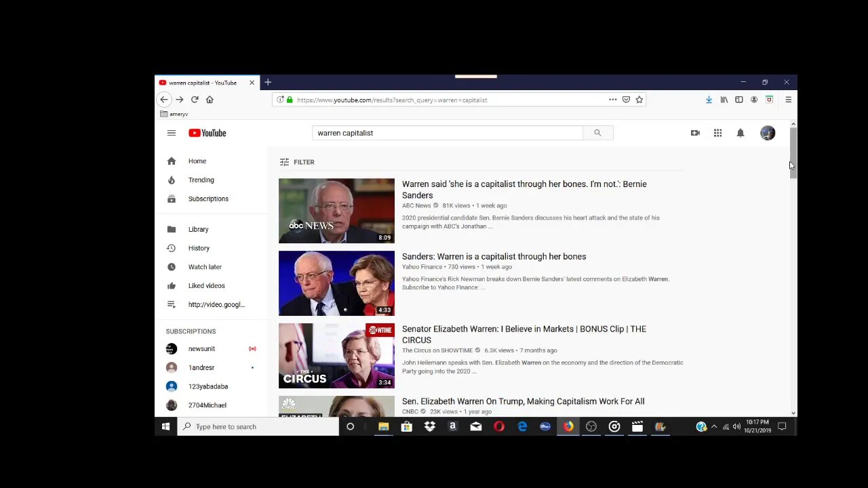Screen dimensions: 868x488
Task: Open the volume speaker tray icon
Action: coord(736,427)
